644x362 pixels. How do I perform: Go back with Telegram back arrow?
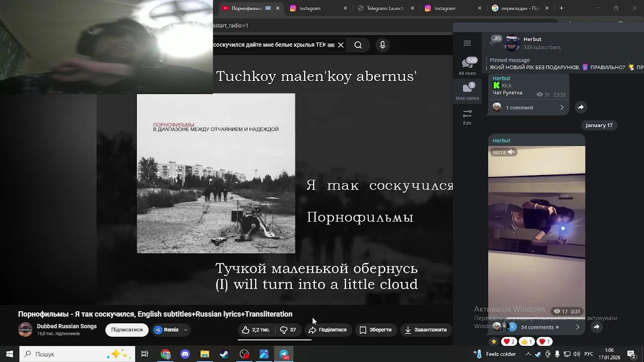click(x=493, y=43)
